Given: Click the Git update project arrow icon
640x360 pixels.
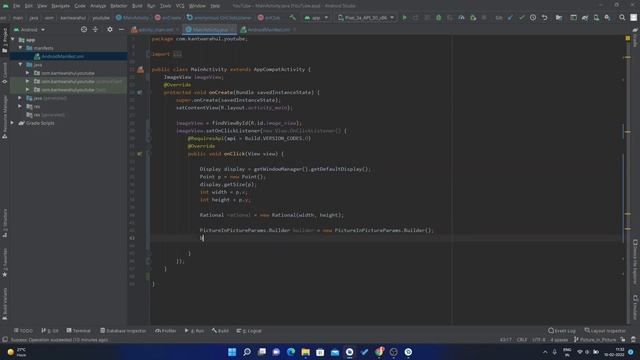Looking at the screenshot, I should 510,18.
